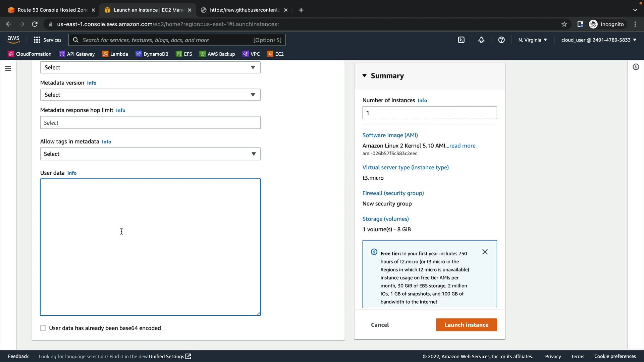Screen dimensions: 644x362
Task: Click the notifications bell icon
Action: tap(481, 40)
